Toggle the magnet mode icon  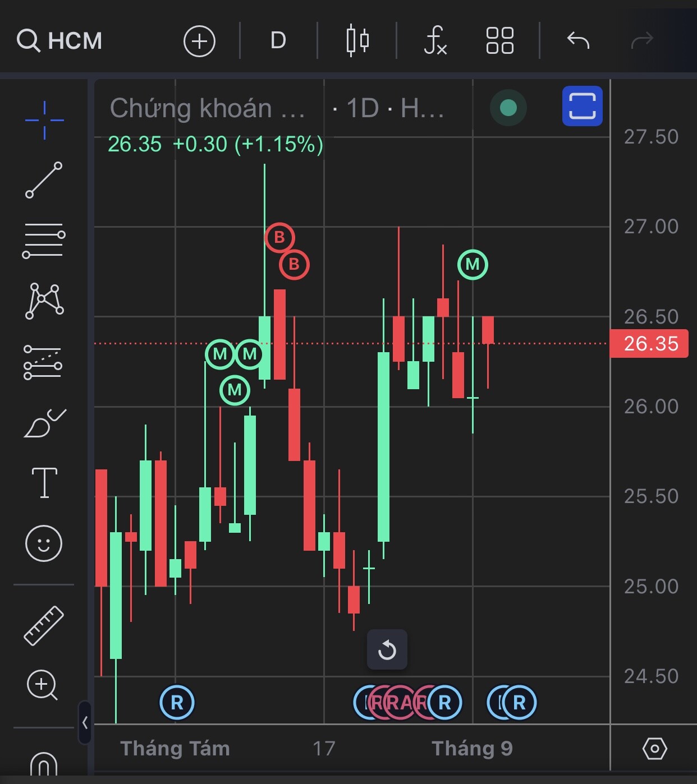(43, 764)
